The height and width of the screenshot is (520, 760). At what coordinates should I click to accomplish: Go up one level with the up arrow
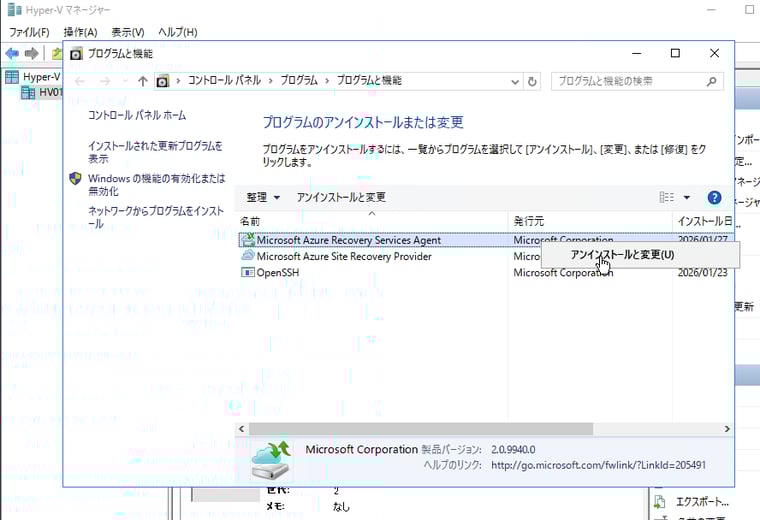click(142, 81)
